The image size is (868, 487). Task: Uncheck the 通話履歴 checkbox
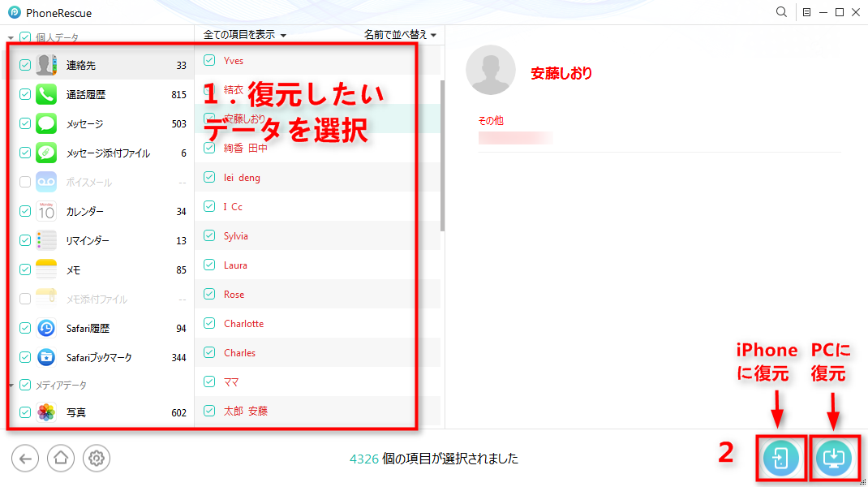coord(25,95)
